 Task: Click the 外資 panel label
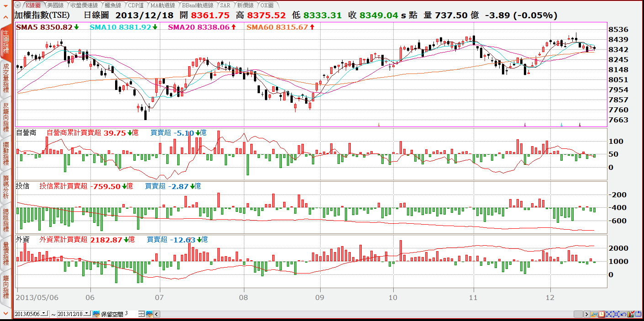(x=22, y=239)
